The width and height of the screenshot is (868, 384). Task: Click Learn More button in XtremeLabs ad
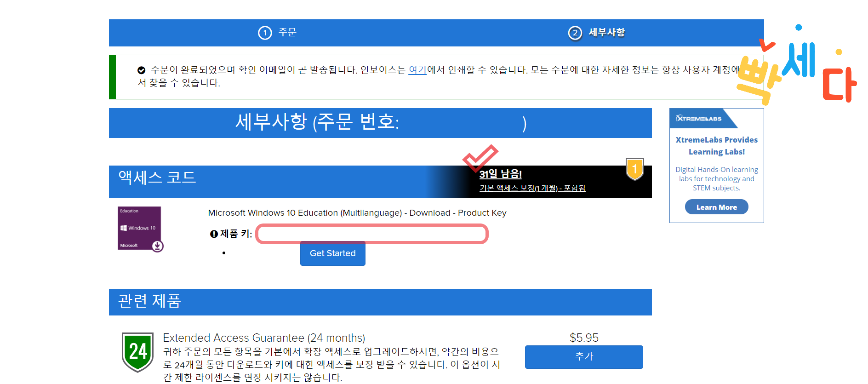pyautogui.click(x=716, y=207)
